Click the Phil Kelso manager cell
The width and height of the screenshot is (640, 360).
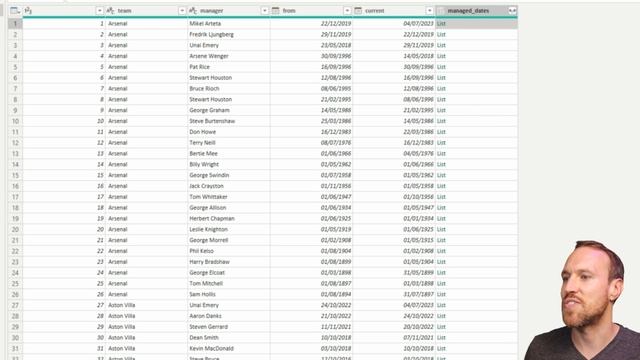click(x=229, y=251)
